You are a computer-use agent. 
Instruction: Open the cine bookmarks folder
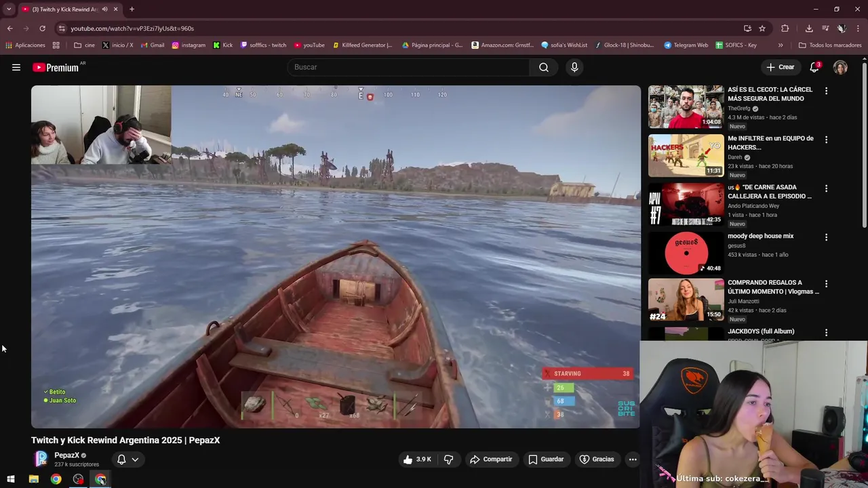(x=85, y=45)
